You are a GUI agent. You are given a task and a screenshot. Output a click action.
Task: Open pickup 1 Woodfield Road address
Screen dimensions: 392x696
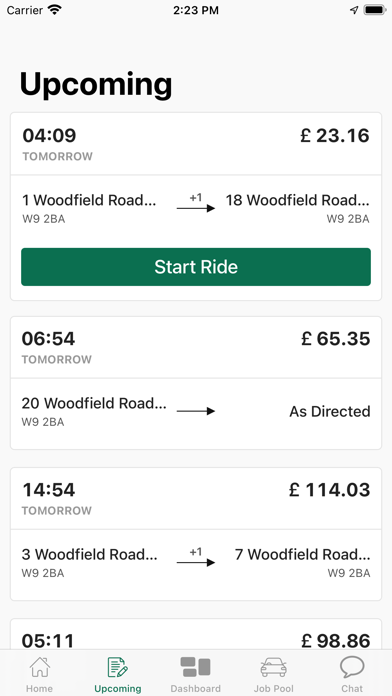tap(89, 207)
